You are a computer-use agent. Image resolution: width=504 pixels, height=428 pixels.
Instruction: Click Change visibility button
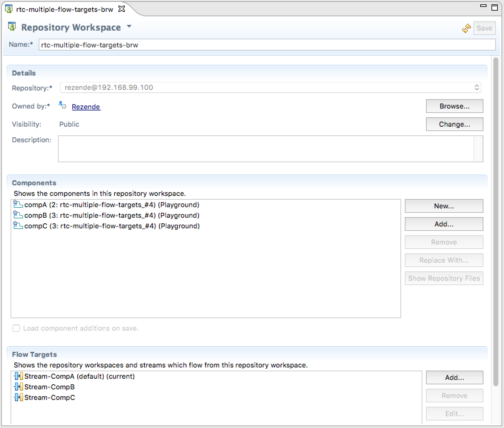tap(454, 124)
